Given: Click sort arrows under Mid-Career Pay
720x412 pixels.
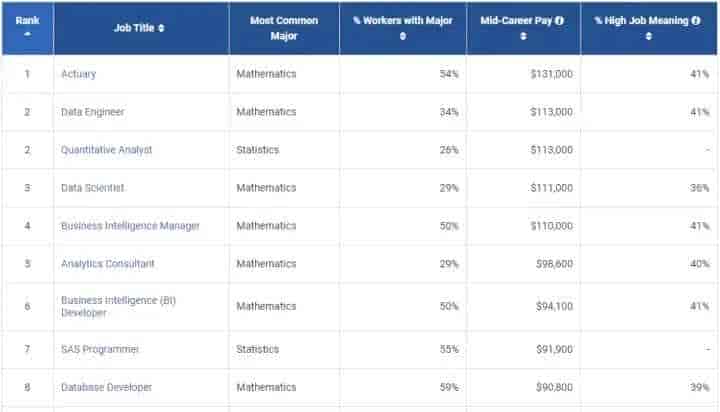Looking at the screenshot, I should 523,36.
